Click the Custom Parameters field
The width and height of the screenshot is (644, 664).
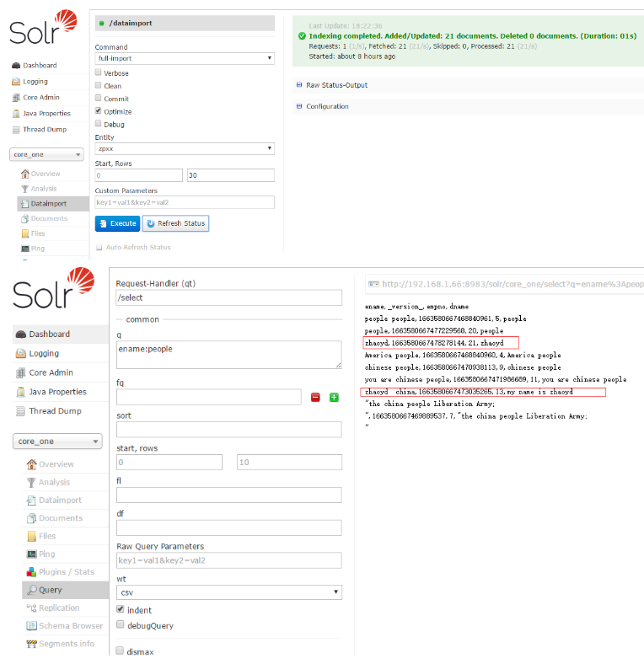click(x=185, y=202)
